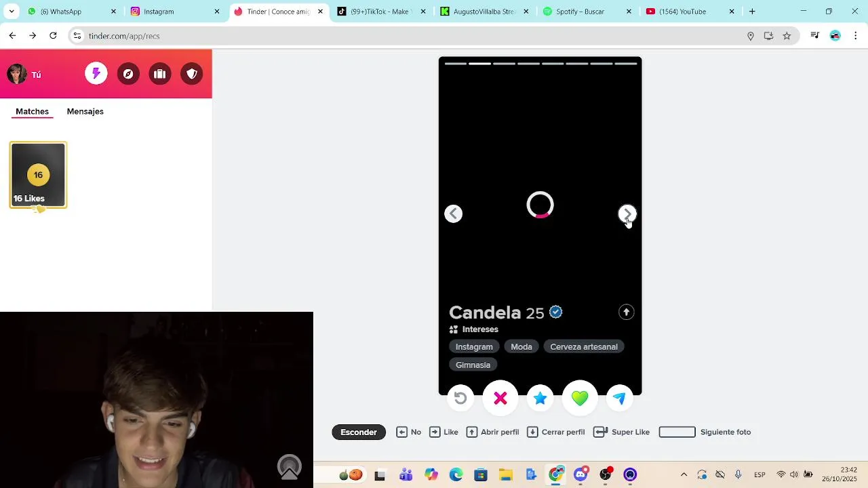Open Candela's profile with the up arrow
This screenshot has height=488, width=868.
[x=626, y=312]
